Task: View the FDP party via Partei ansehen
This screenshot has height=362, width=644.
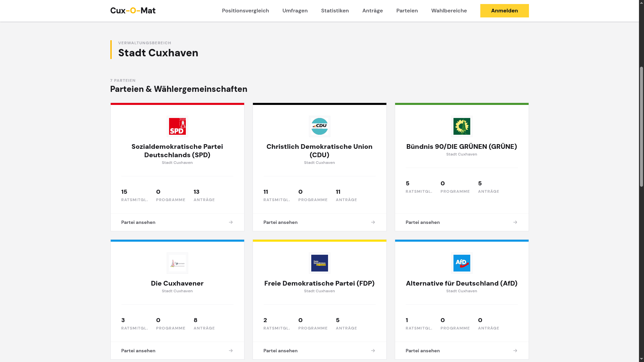Action: [x=319, y=351]
